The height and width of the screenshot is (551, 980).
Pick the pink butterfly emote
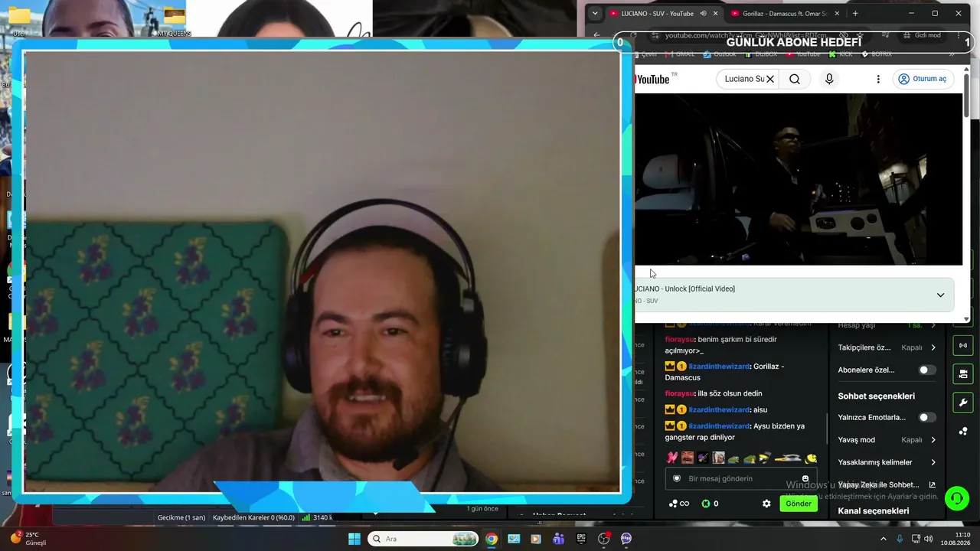tap(672, 458)
